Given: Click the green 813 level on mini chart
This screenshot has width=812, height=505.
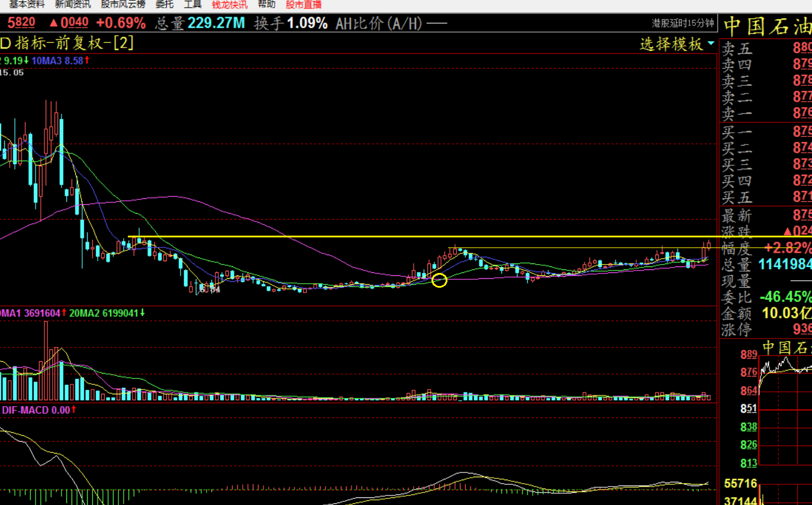Looking at the screenshot, I should click(749, 463).
